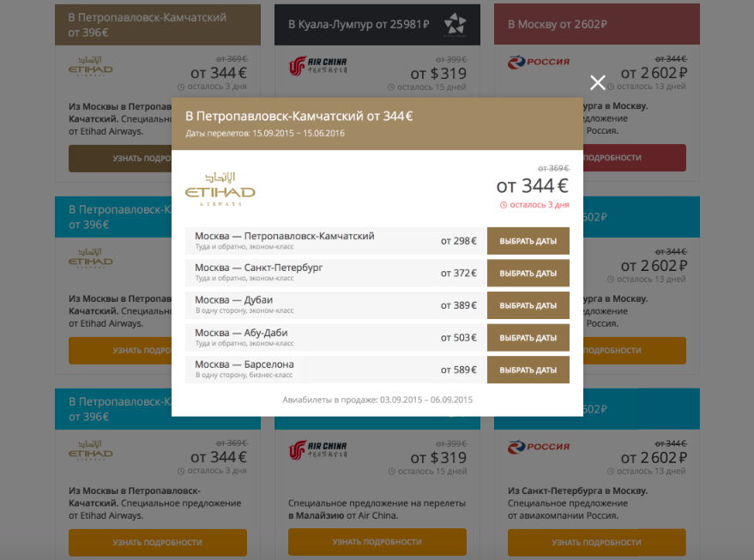
Task: Click the Etihad Airways logo in the popup
Action: 220,187
